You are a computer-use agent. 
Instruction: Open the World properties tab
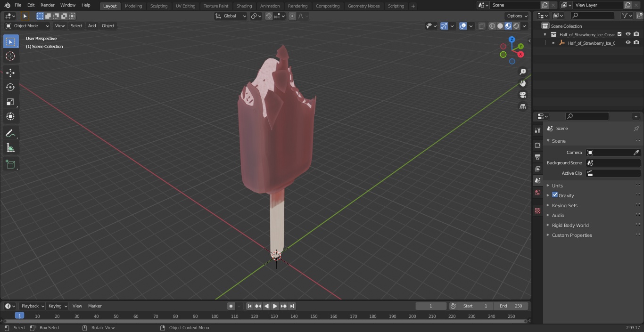coord(537,192)
